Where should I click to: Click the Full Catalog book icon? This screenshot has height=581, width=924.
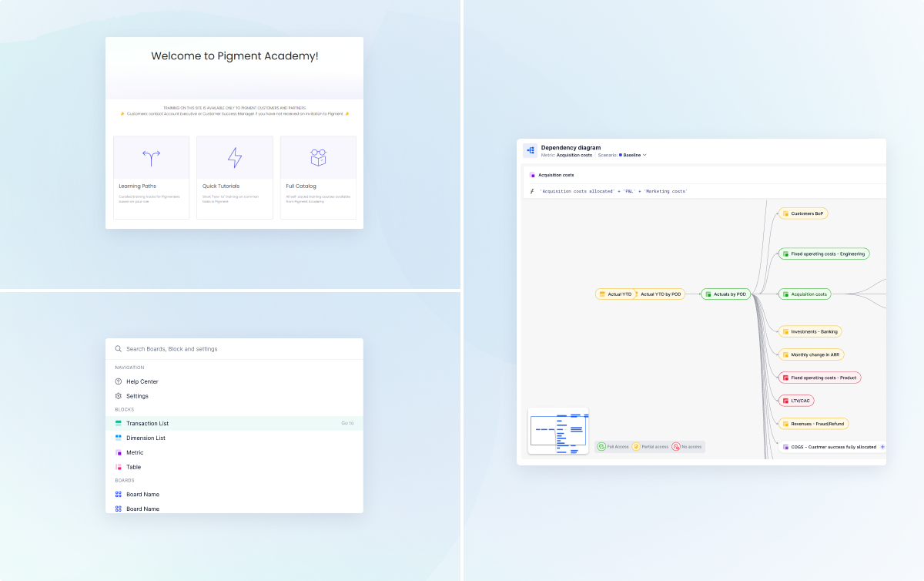pos(318,158)
